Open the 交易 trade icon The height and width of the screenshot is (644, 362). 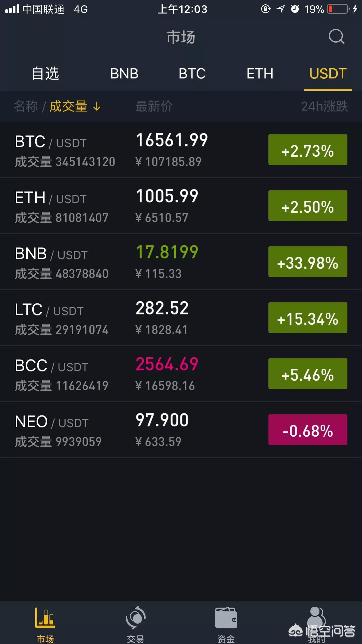(x=136, y=617)
